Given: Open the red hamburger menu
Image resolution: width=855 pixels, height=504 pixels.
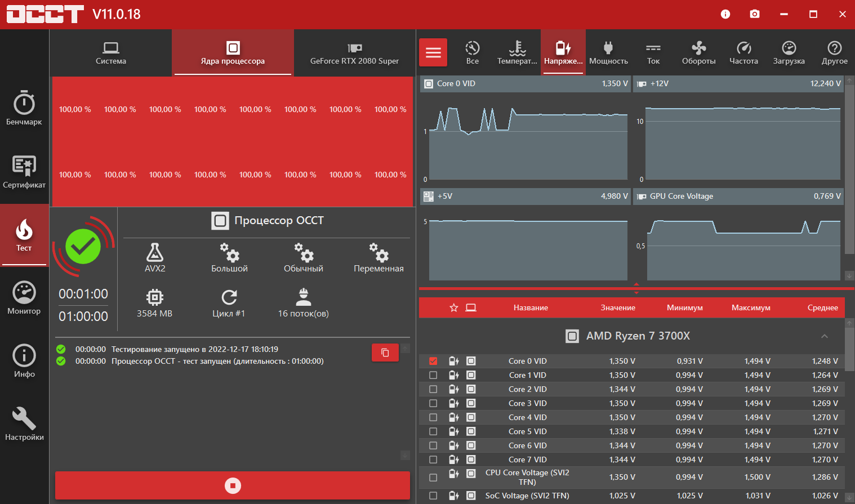Looking at the screenshot, I should (x=433, y=52).
